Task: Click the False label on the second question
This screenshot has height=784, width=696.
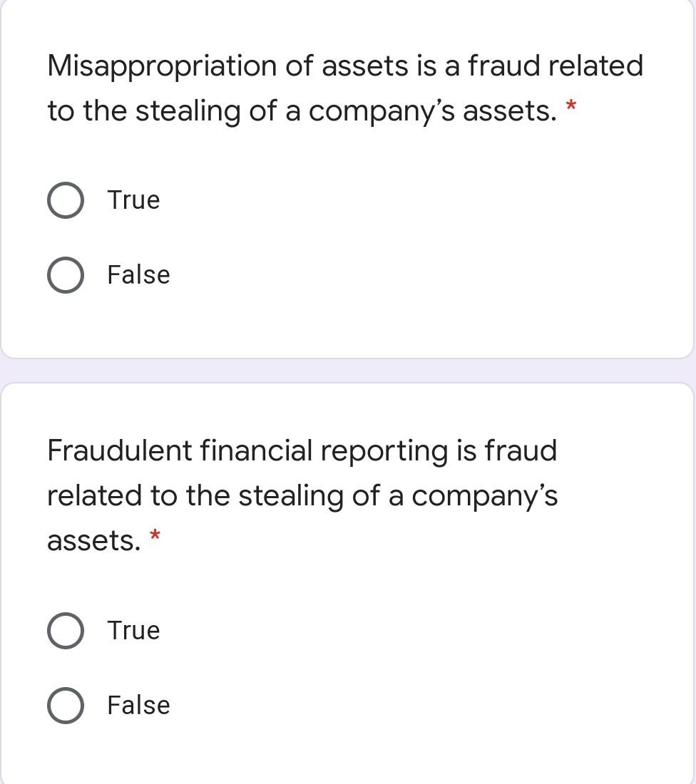Action: pos(138,706)
